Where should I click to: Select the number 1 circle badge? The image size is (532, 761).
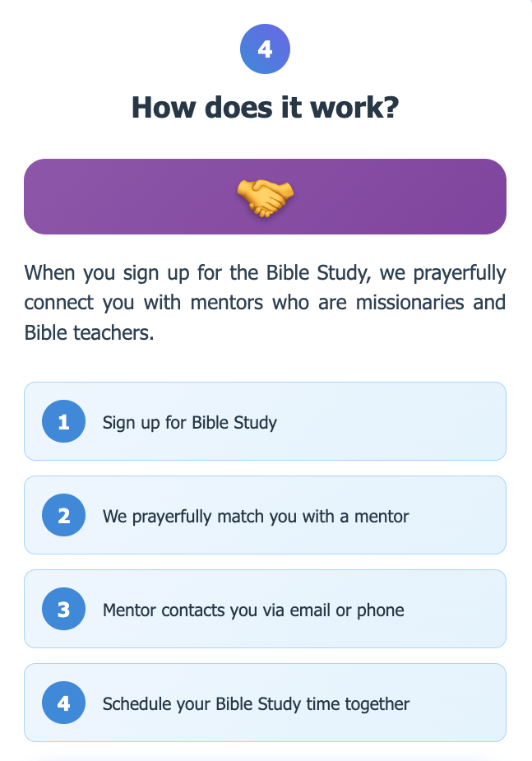[x=63, y=421]
